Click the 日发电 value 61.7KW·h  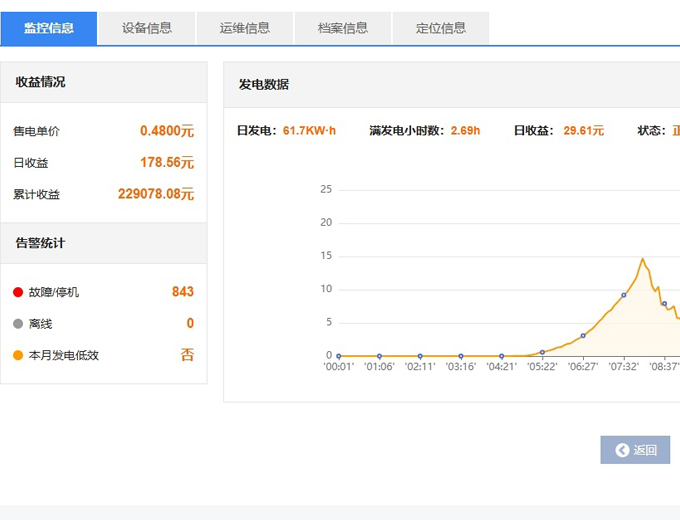click(309, 131)
